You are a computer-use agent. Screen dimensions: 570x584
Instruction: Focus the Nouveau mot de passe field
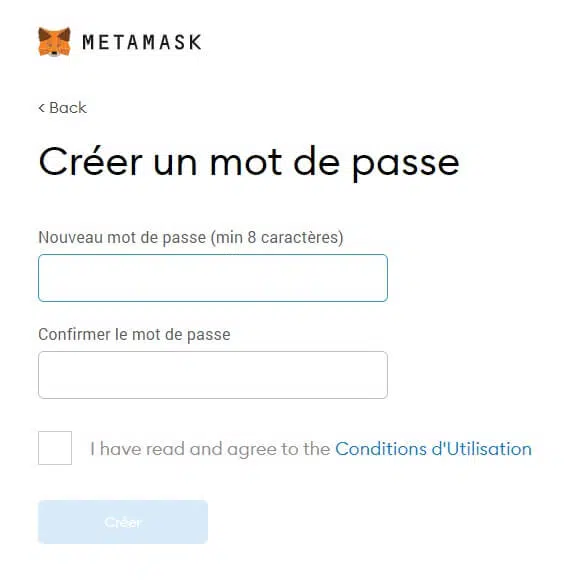(213, 278)
